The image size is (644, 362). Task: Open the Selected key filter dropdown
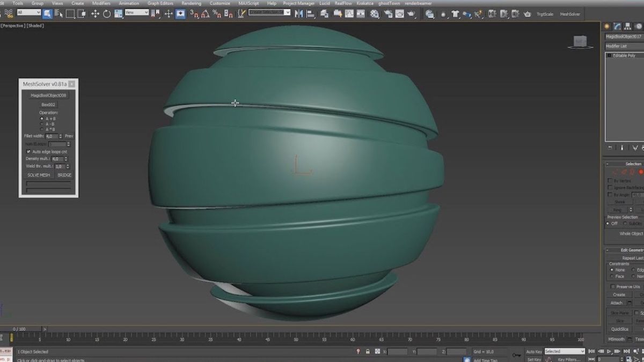[565, 351]
